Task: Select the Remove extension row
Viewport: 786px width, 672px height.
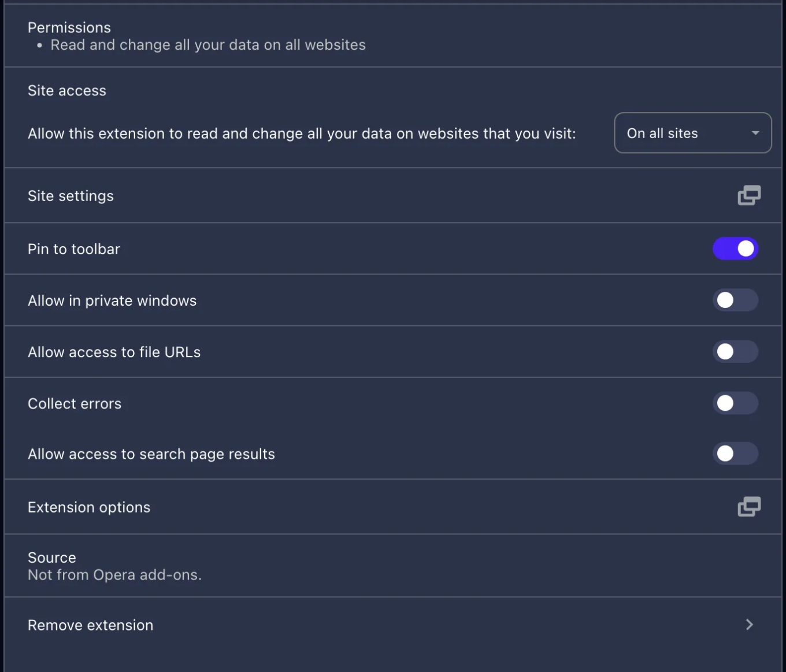Action: point(393,625)
